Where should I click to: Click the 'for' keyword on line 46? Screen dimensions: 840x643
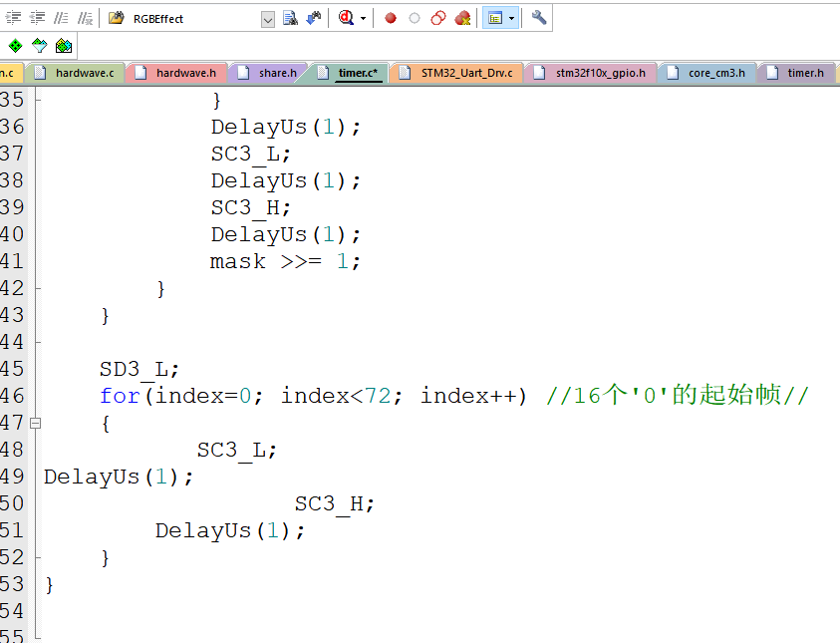point(120,396)
